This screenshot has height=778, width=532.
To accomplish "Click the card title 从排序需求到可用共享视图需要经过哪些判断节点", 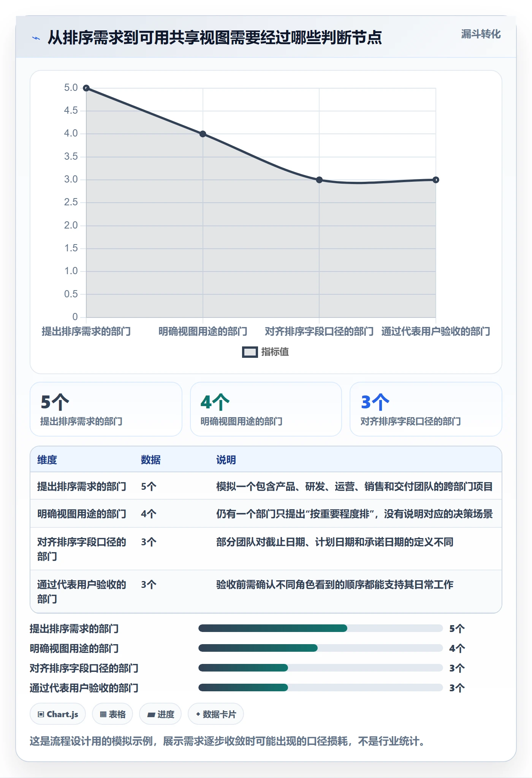I will [x=215, y=38].
